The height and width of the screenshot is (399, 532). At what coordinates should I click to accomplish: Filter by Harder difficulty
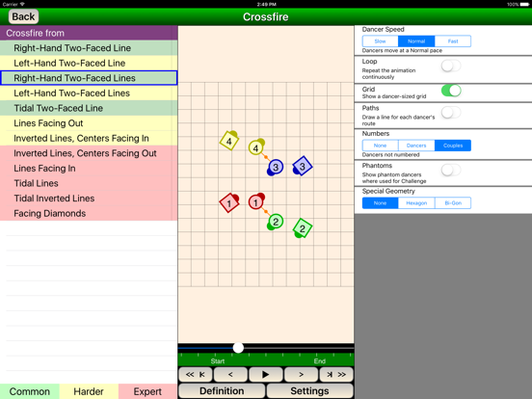point(89,391)
